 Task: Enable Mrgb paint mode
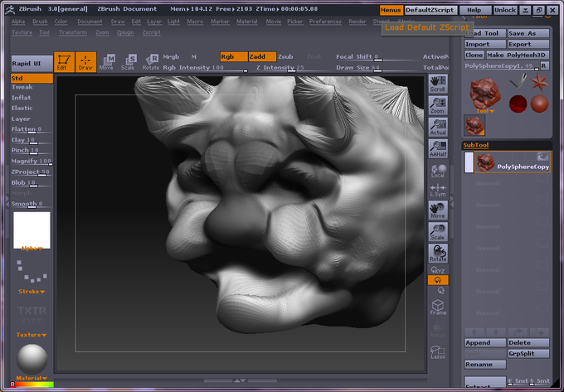click(x=171, y=57)
